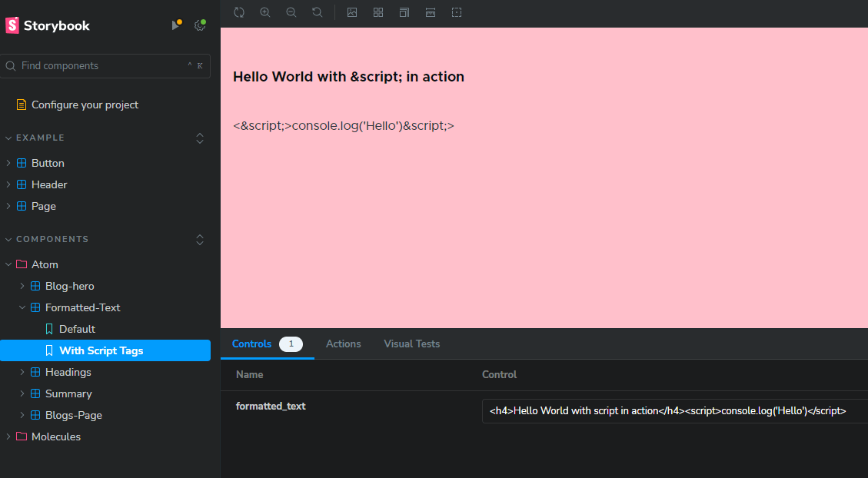Toggle the grid overlay
Image resolution: width=868 pixels, height=478 pixels.
click(x=378, y=12)
